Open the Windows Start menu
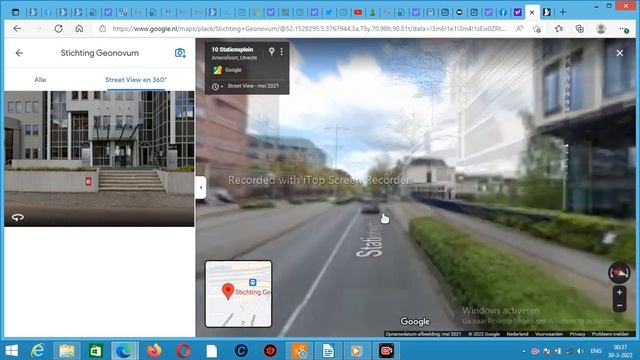Screen dimensions: 640x360 (12, 351)
